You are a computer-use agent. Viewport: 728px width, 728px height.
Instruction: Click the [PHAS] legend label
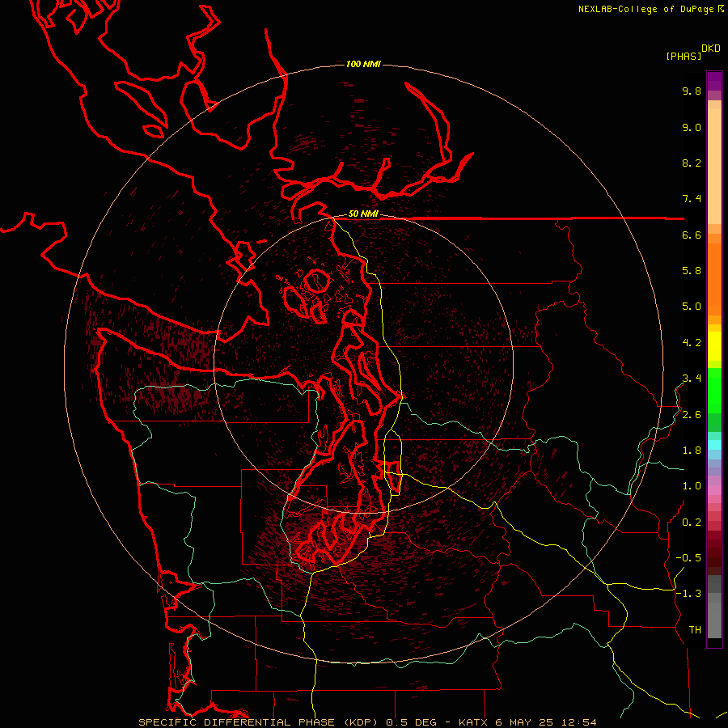pyautogui.click(x=684, y=56)
